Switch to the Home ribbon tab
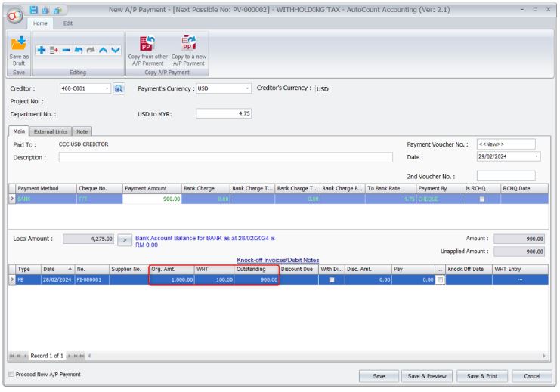Screen dimensions: 560x392 [40, 23]
